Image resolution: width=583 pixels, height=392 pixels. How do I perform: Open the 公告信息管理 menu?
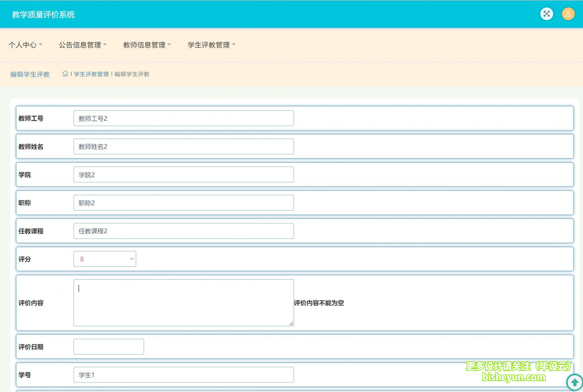(x=82, y=45)
